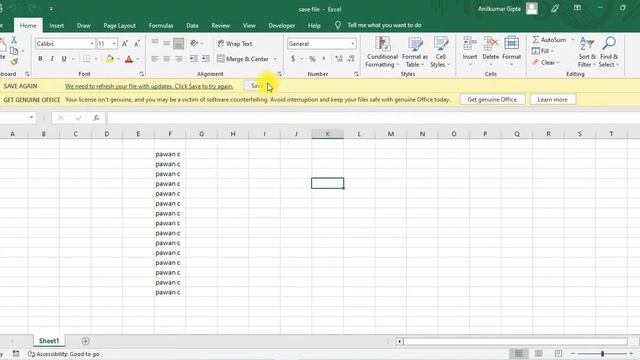Image resolution: width=640 pixels, height=360 pixels.
Task: Click the Format cells icon
Action: click(x=511, y=43)
